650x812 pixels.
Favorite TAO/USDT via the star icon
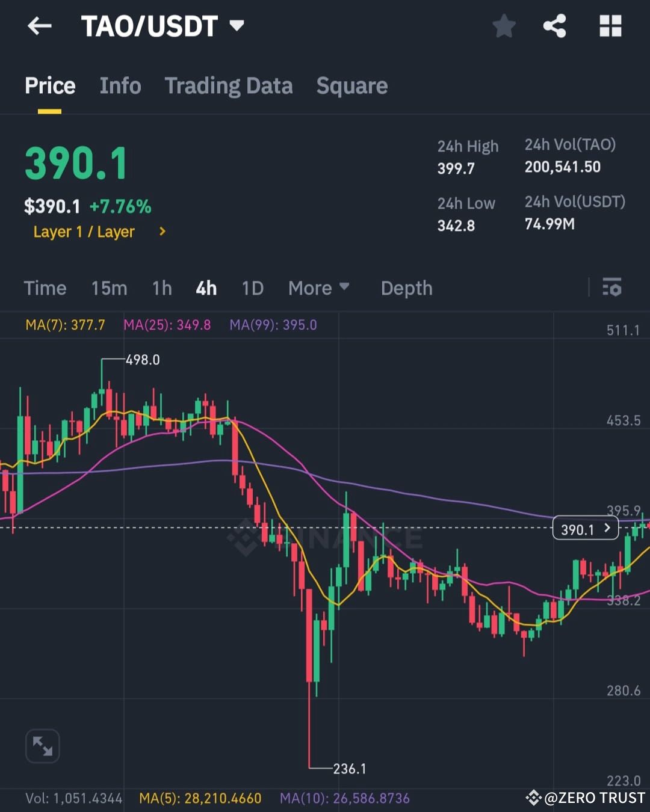[504, 26]
